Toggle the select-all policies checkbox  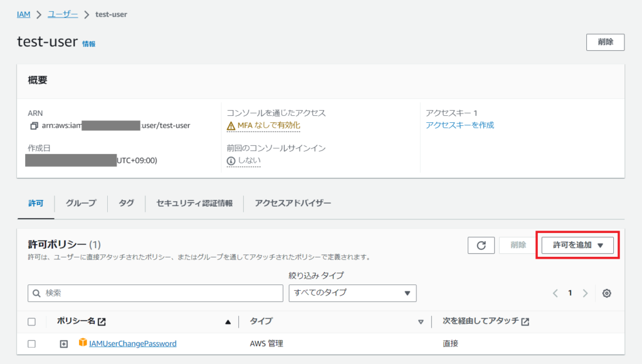click(x=32, y=322)
